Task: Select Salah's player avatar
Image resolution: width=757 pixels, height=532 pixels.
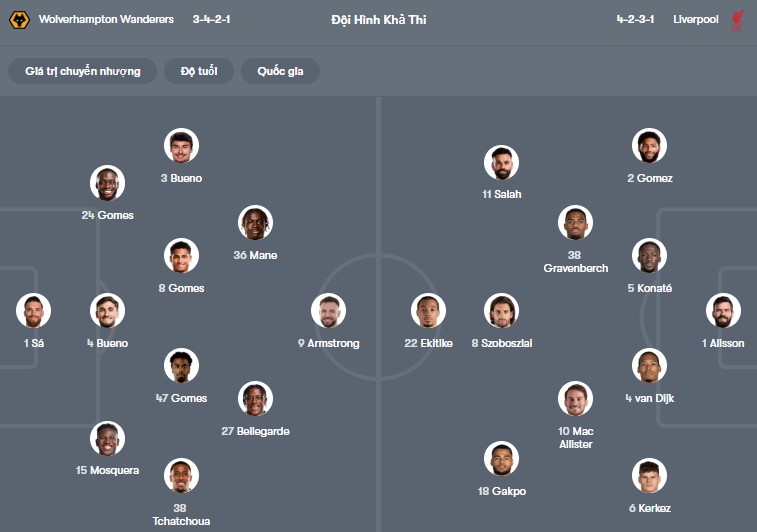Action: coord(501,162)
